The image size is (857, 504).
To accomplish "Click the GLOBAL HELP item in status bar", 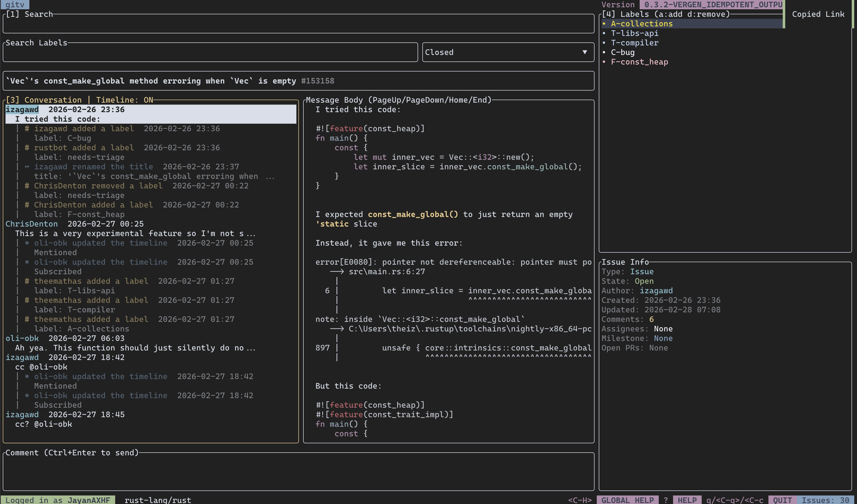I will click(x=628, y=500).
